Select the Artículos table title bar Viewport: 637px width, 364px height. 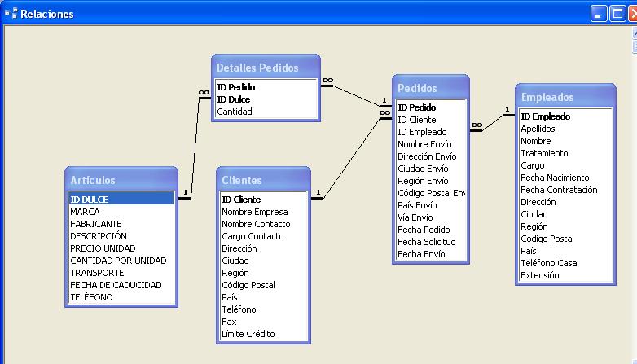[x=121, y=180]
